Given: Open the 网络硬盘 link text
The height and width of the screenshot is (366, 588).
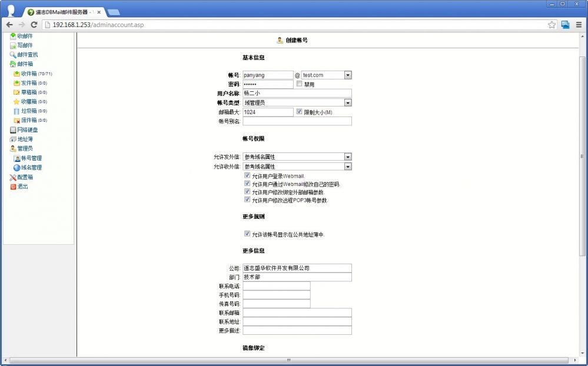Looking at the screenshot, I should 28,130.
